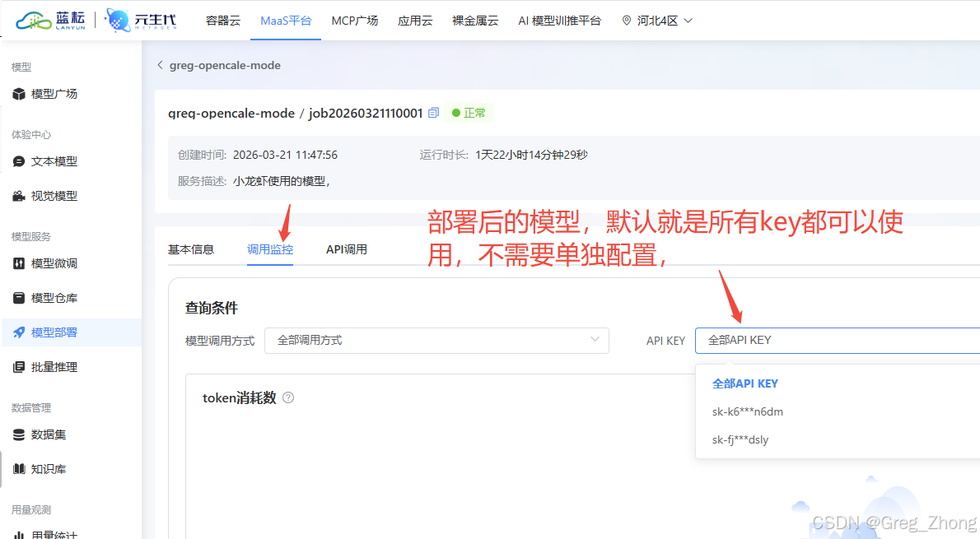Open the 容器云 top menu

pos(223,21)
